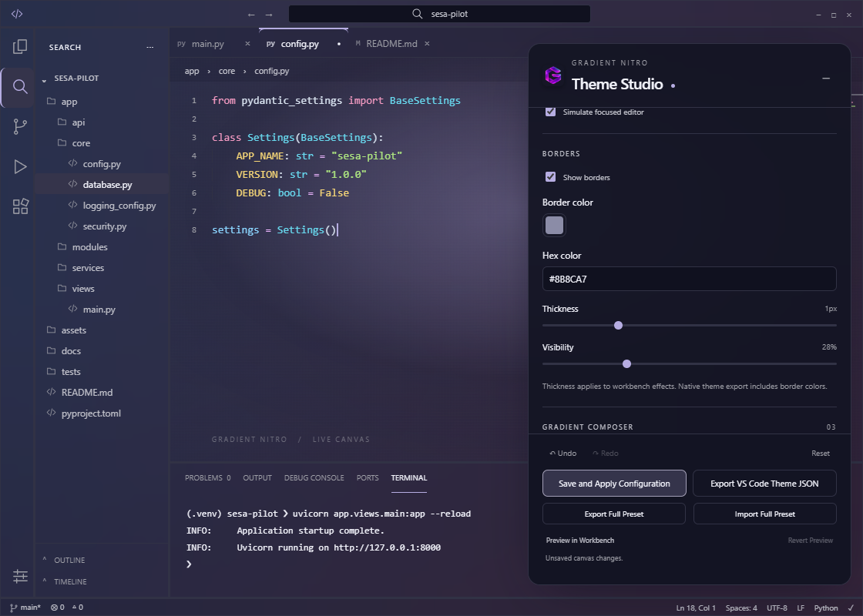
Task: Click the Visibility slider handle
Action: (x=626, y=363)
